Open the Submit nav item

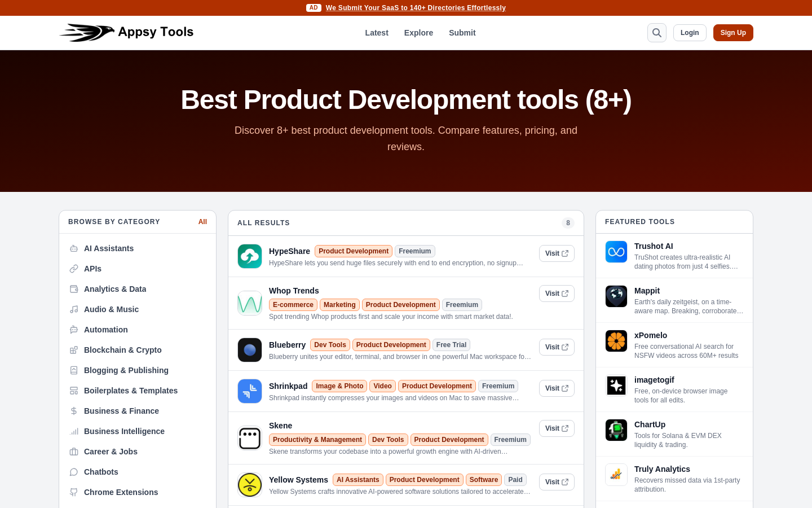point(462,33)
